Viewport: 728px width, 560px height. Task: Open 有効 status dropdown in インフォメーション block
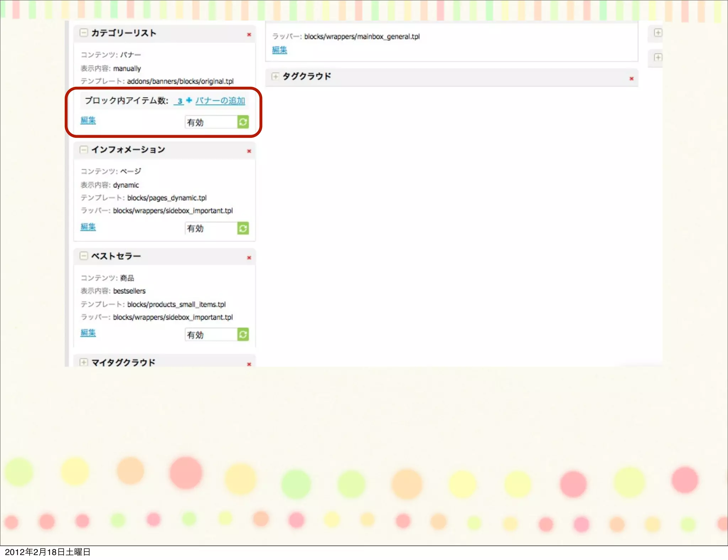point(211,228)
